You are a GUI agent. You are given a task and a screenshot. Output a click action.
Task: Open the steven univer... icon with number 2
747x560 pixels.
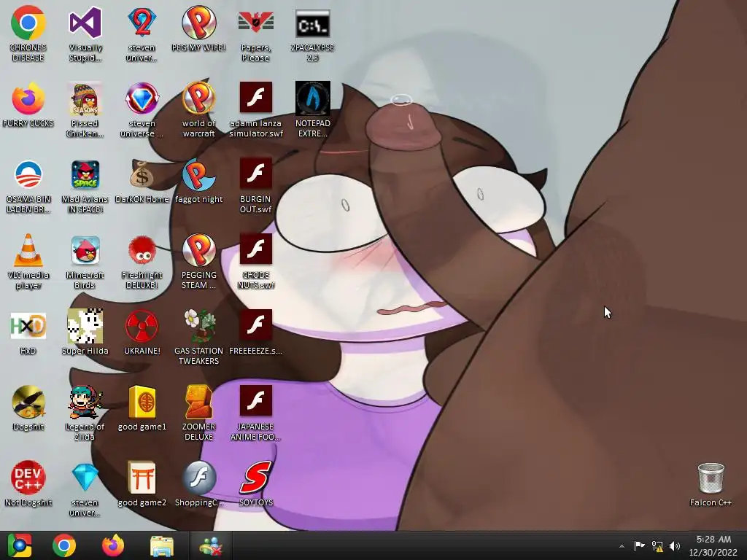coord(142,34)
